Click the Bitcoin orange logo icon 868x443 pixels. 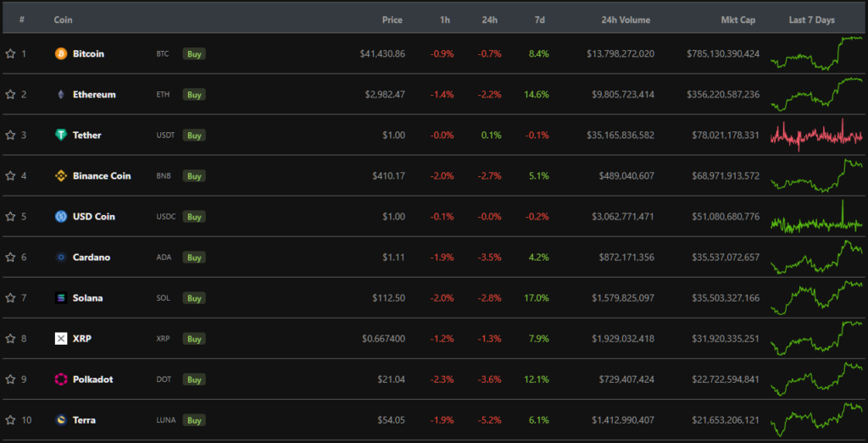[x=60, y=53]
